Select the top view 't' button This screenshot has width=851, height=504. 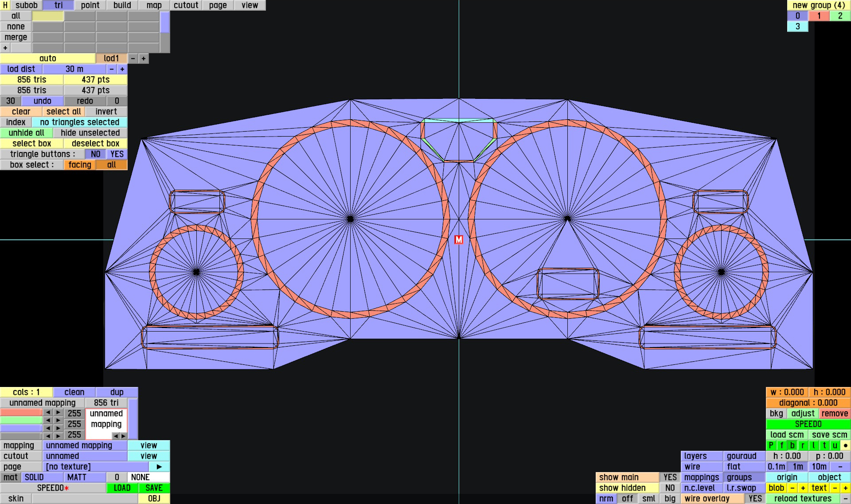pos(824,445)
